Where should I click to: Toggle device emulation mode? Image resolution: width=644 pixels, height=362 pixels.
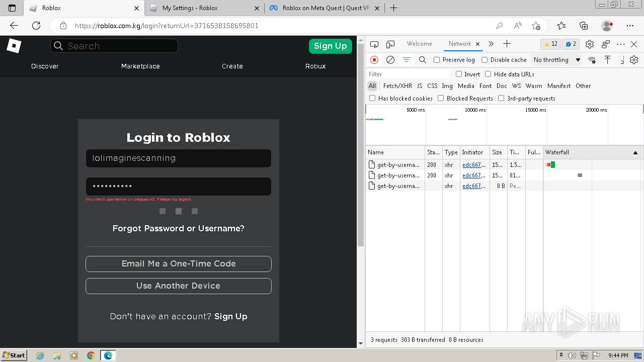tap(390, 44)
